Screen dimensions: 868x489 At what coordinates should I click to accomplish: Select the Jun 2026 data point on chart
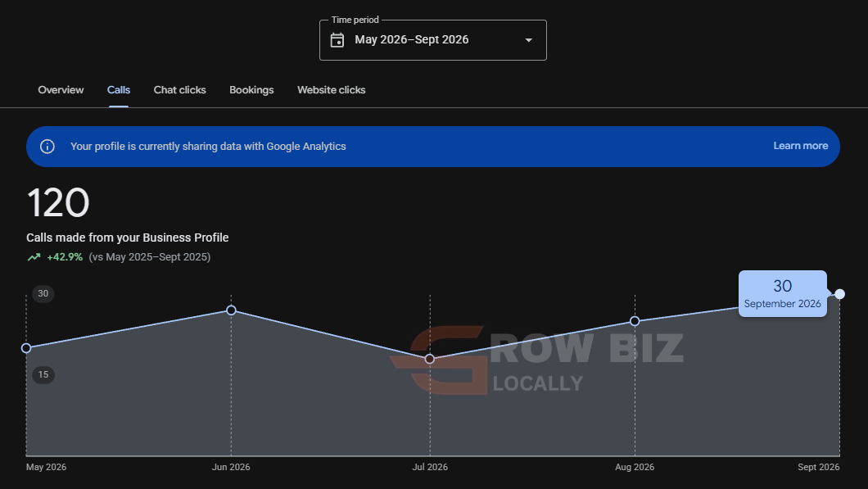pos(232,310)
